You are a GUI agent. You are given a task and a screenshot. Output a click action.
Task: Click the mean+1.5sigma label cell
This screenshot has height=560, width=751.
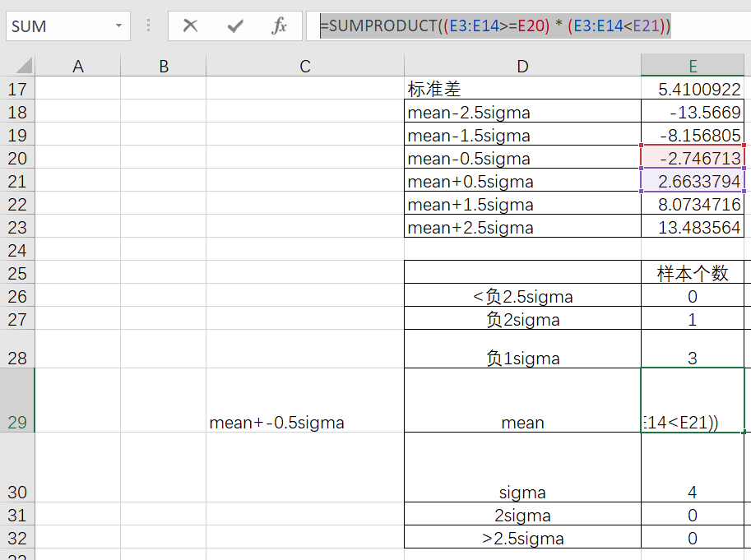[x=522, y=203]
